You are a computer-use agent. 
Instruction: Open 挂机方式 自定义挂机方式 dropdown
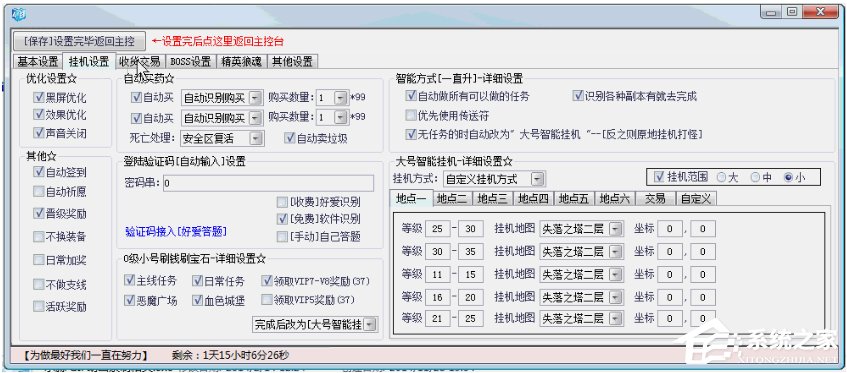(x=494, y=179)
